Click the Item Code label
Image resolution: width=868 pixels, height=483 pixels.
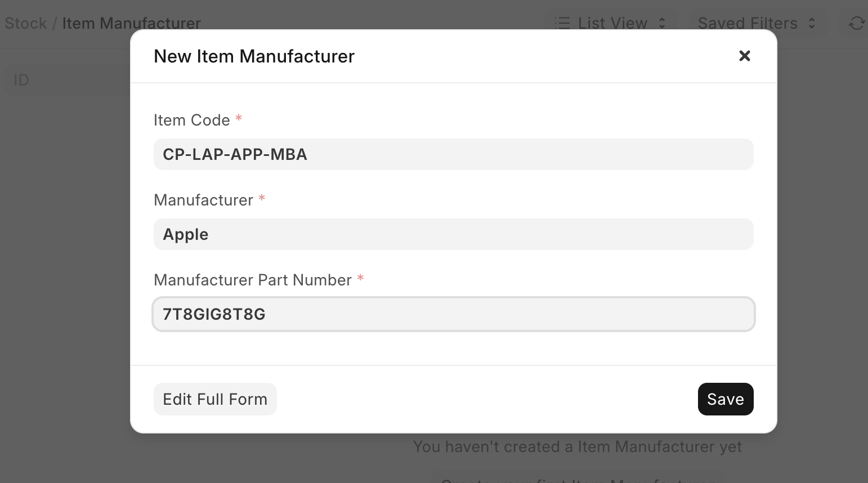(x=192, y=120)
